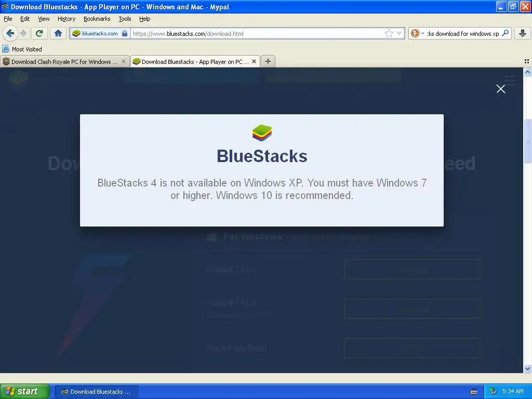This screenshot has height=399, width=532.
Task: Go back with the Back arrow button
Action: (10, 33)
